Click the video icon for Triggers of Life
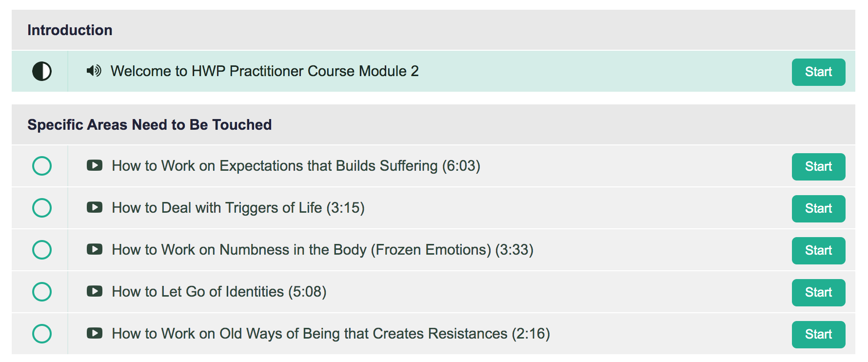The height and width of the screenshot is (362, 868). coord(95,207)
